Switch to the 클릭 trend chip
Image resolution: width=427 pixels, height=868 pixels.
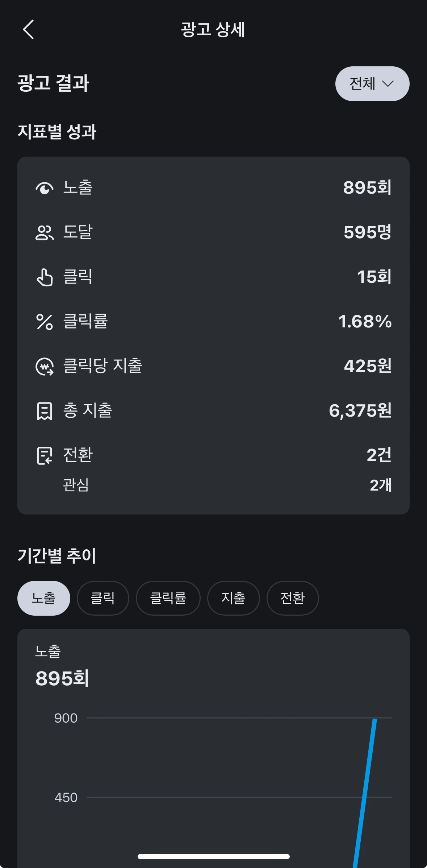tap(103, 598)
